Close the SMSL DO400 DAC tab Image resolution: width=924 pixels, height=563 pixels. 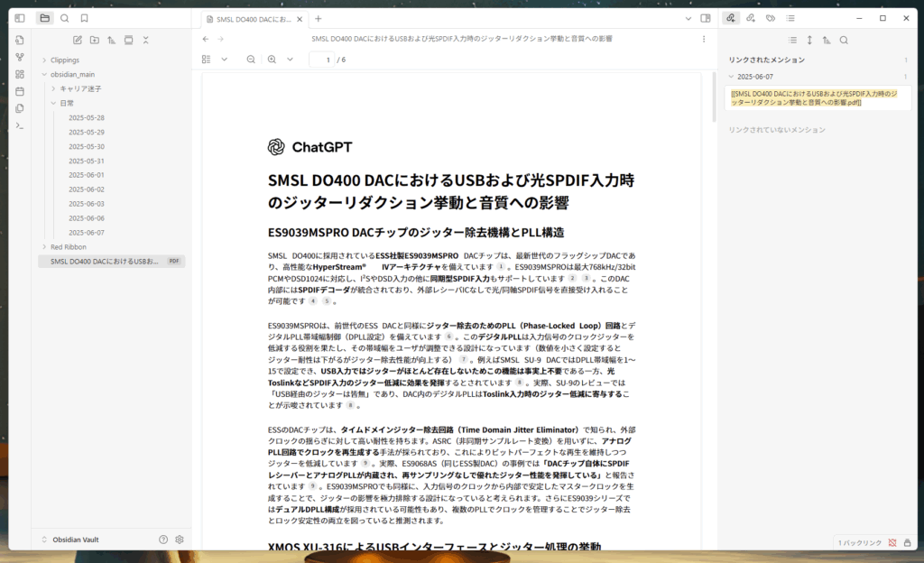pos(300,19)
